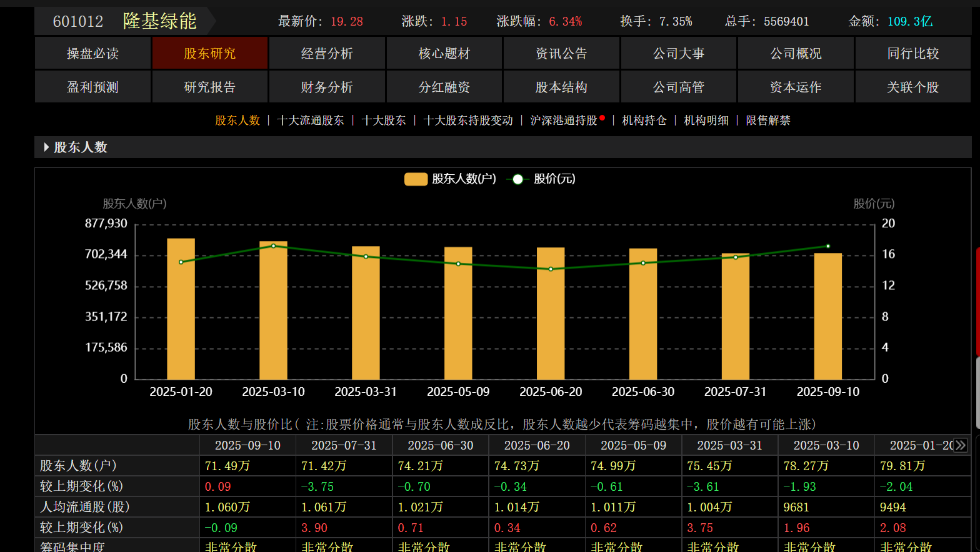Open 资讯公告 tab
Screen dimensions: 980x552
[x=561, y=53]
